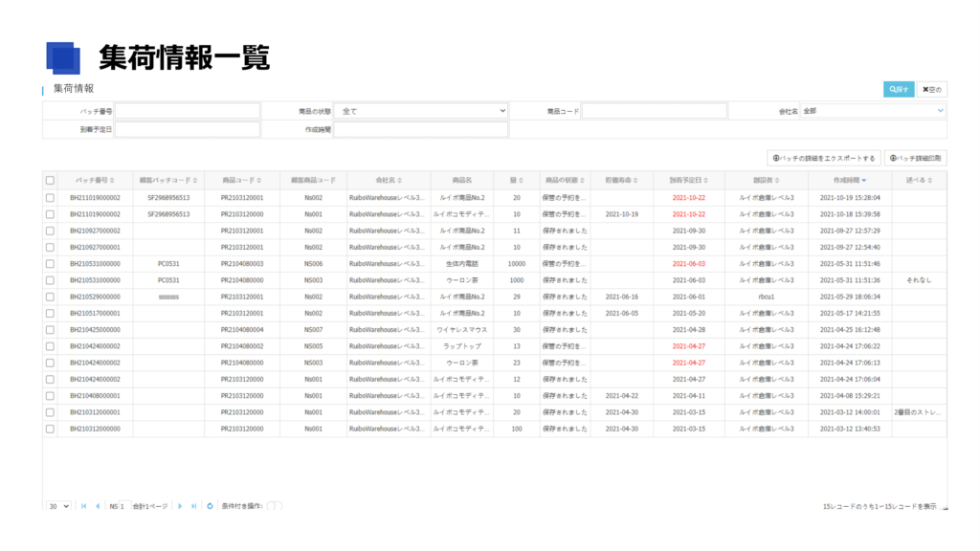Click the remark cell 2番目のストレ…
The width and height of the screenshot is (980, 551).
pos(918,412)
